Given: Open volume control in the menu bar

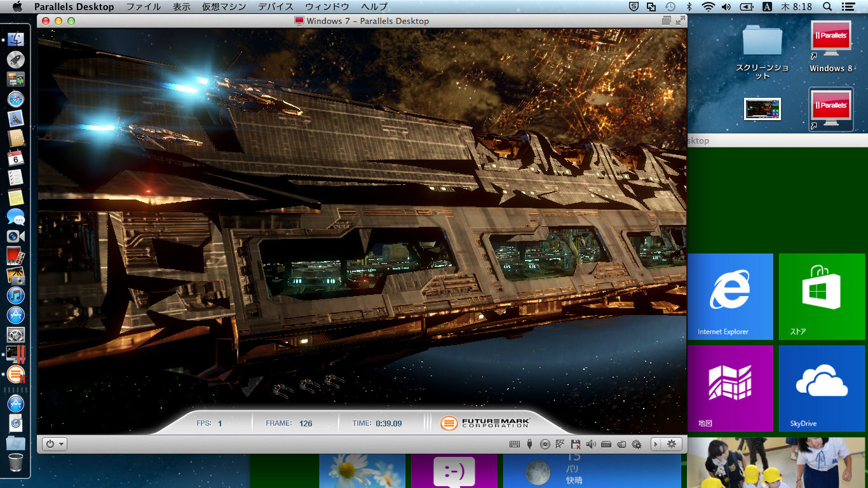Looking at the screenshot, I should (x=726, y=6).
